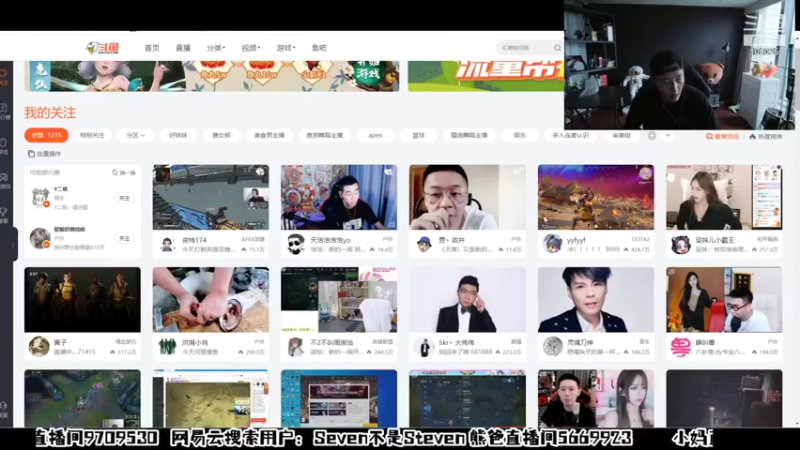This screenshot has width=800, height=450.
Task: Open 皮特174 APEX stream thumbnail
Action: point(211,197)
